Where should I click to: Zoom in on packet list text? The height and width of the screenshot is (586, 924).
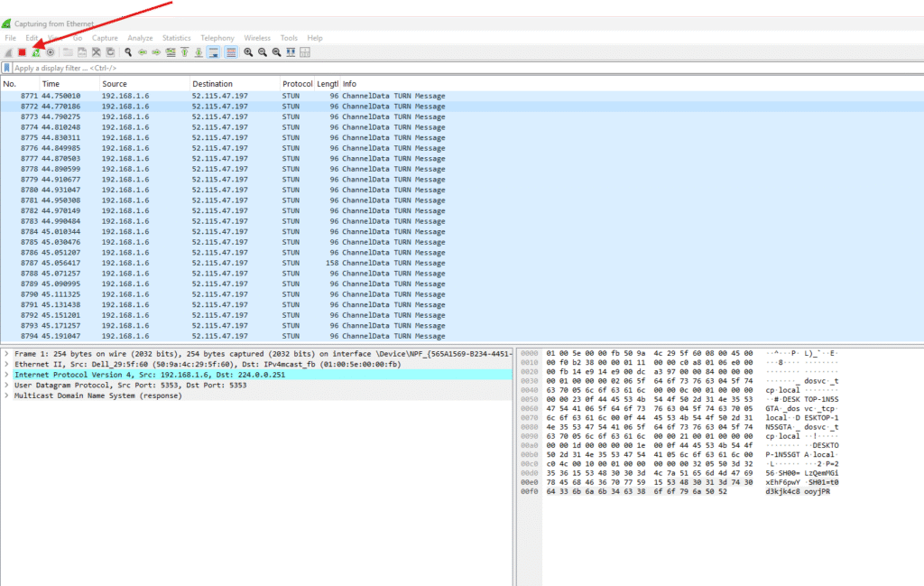coord(248,52)
